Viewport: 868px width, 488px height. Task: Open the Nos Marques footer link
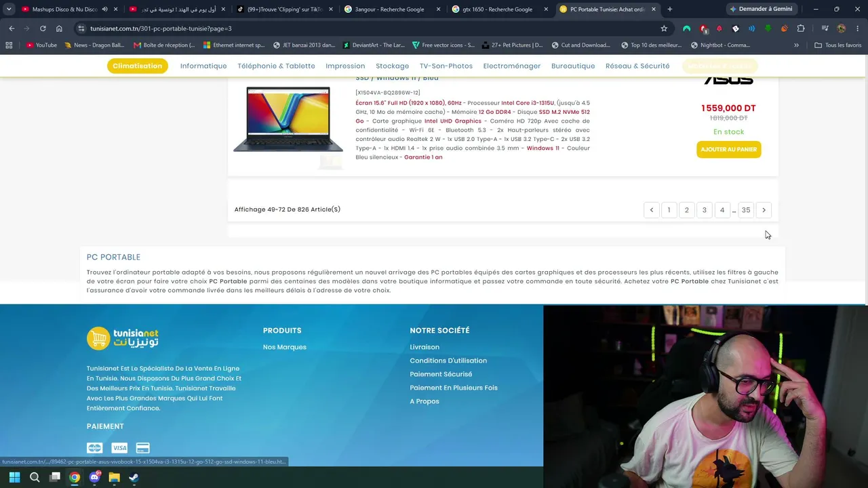pos(285,347)
